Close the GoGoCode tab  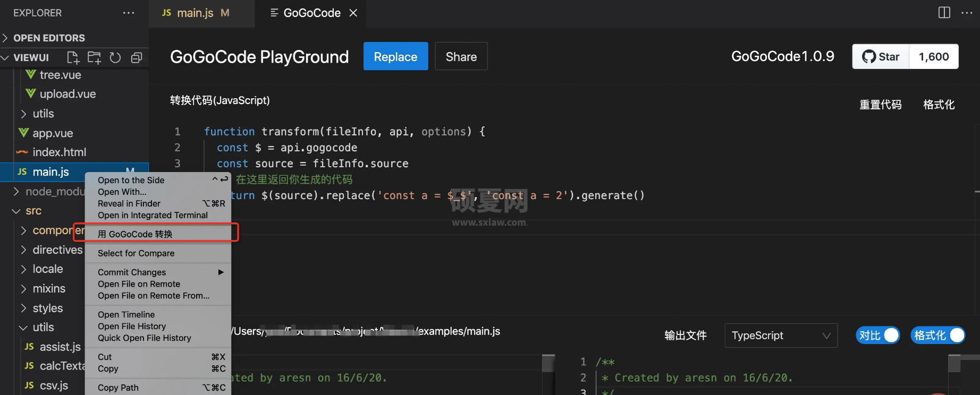(353, 13)
